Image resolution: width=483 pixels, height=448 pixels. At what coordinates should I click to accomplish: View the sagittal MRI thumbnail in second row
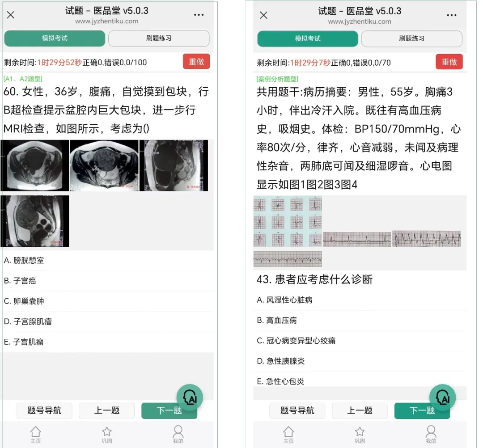point(35,221)
